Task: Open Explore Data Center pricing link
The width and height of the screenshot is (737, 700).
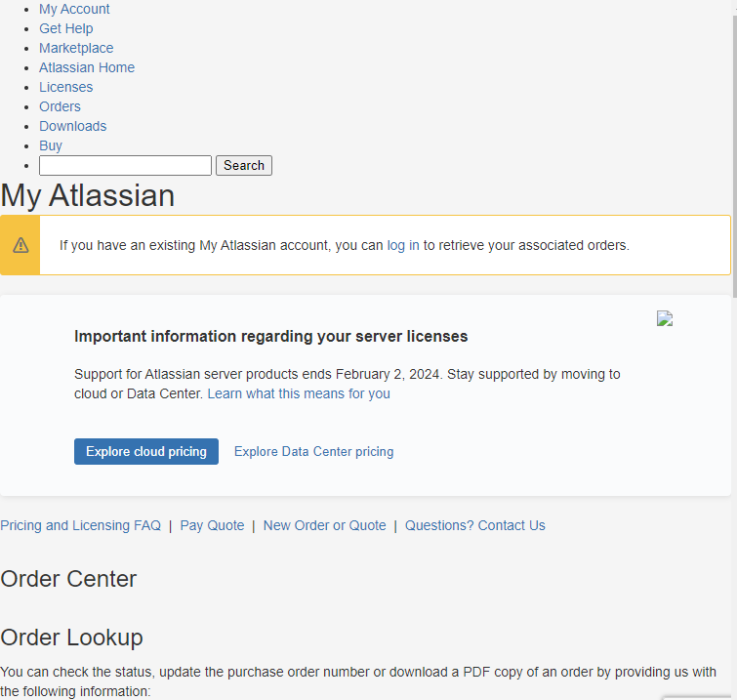Action: (313, 451)
